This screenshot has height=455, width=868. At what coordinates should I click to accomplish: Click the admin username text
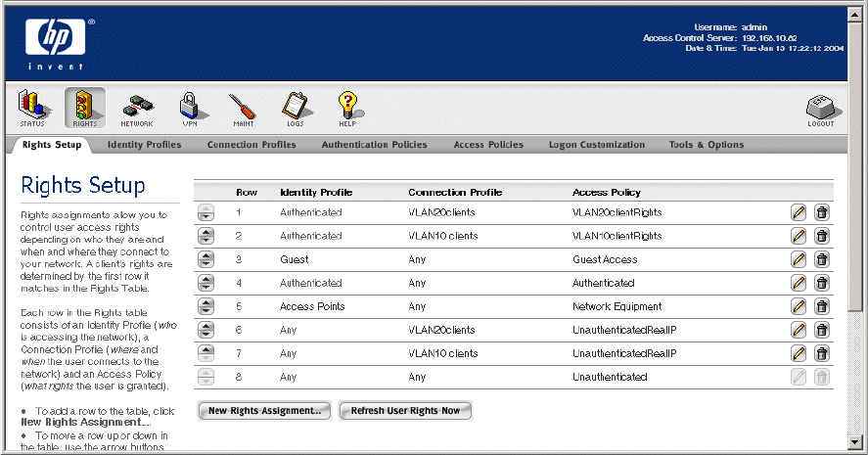click(754, 27)
